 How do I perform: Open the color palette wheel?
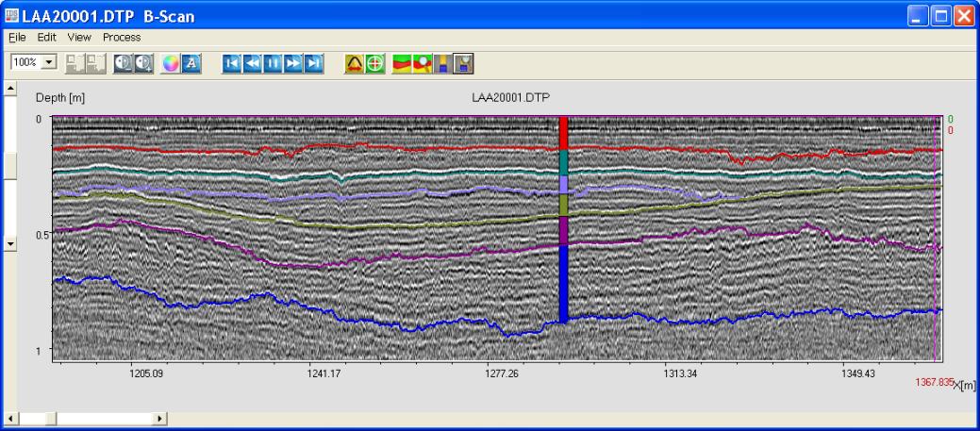(171, 63)
